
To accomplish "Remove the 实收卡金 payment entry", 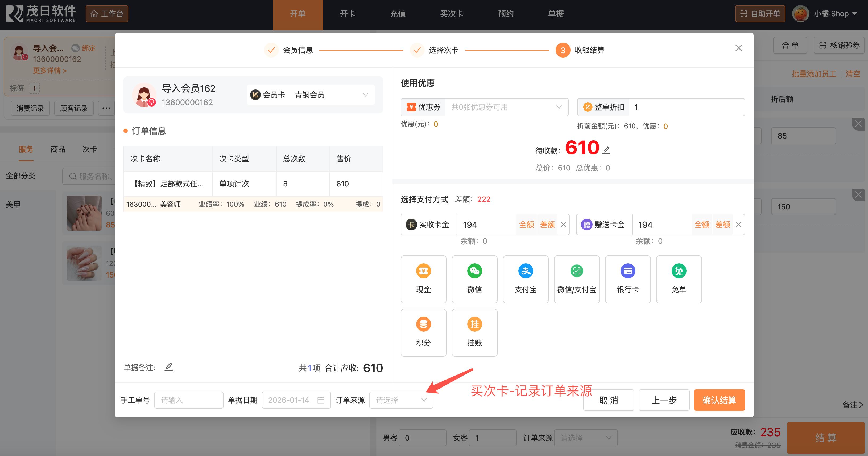I will point(563,225).
